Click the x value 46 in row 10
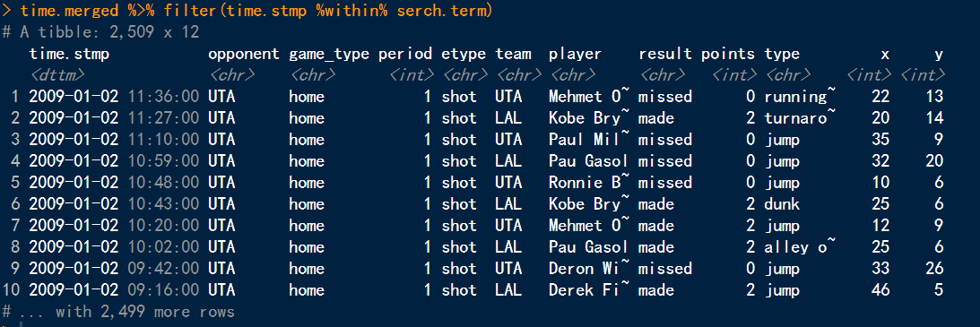The width and height of the screenshot is (980, 327). click(880, 290)
